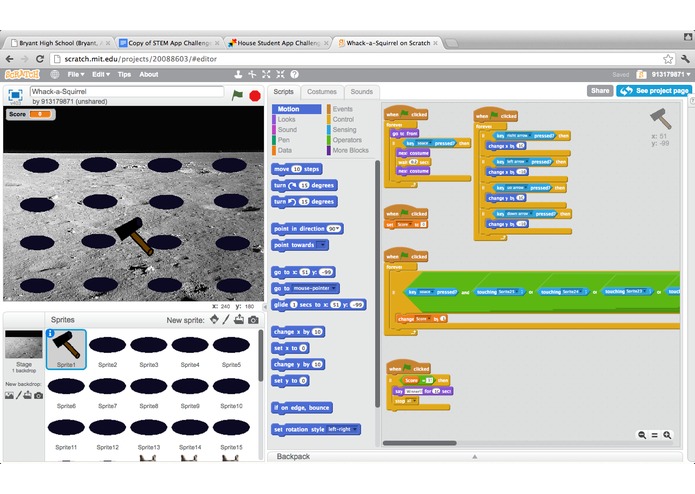
Task: Select Sprite8 in the sprites list
Action: [148, 392]
